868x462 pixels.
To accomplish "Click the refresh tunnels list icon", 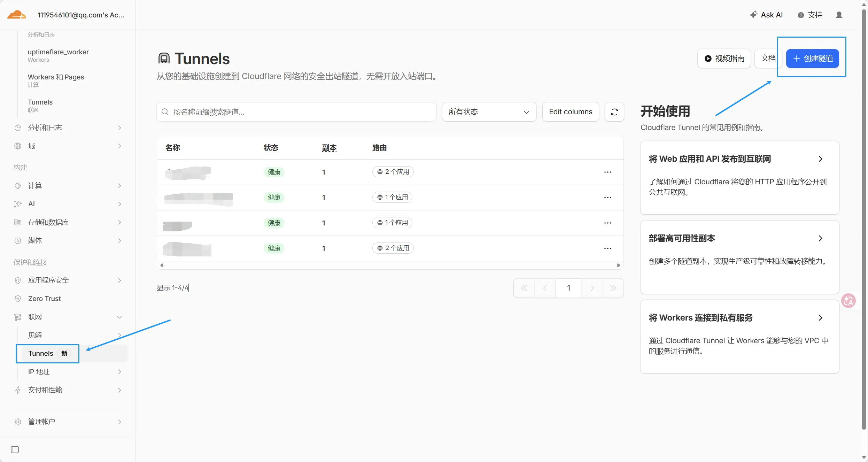I will [x=614, y=112].
